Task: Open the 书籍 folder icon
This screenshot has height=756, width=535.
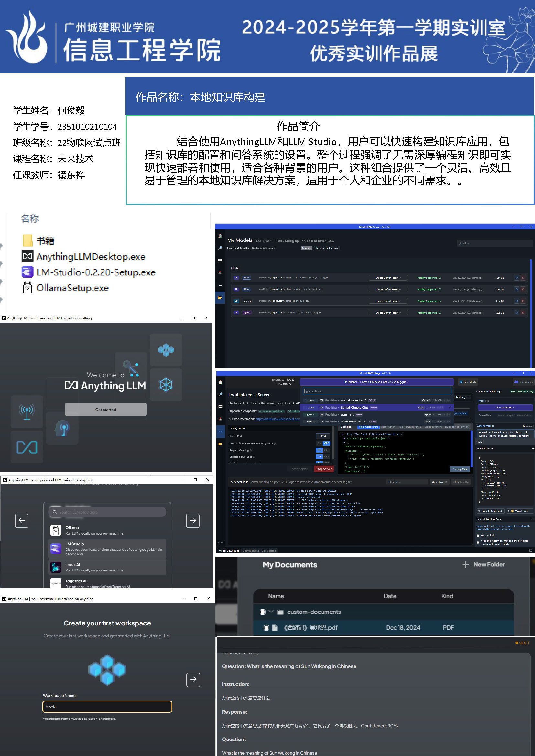Action: pos(27,240)
